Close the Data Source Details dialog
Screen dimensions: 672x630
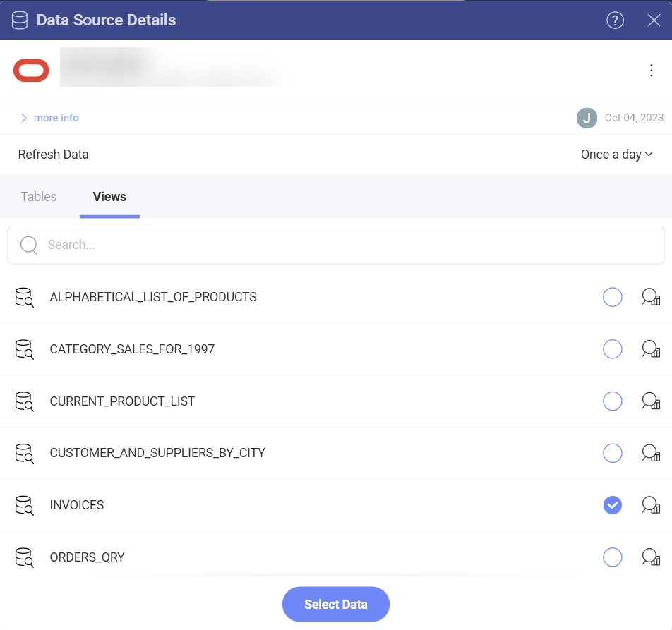click(654, 20)
